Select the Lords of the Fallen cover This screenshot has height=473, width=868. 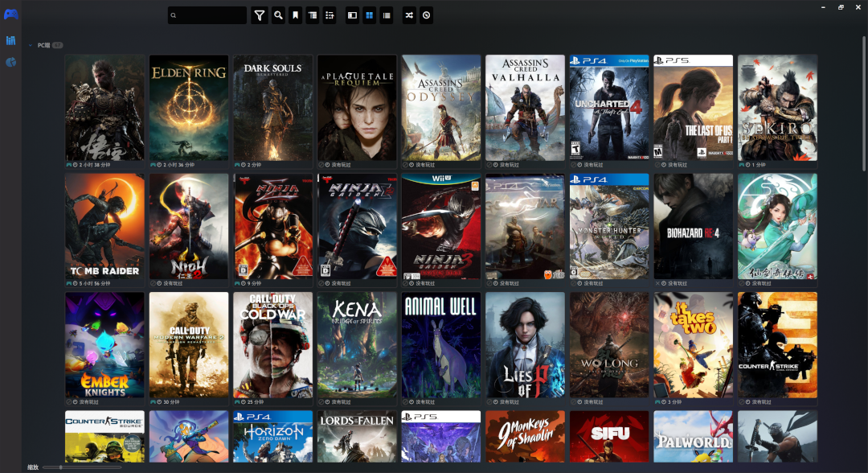tap(357, 437)
